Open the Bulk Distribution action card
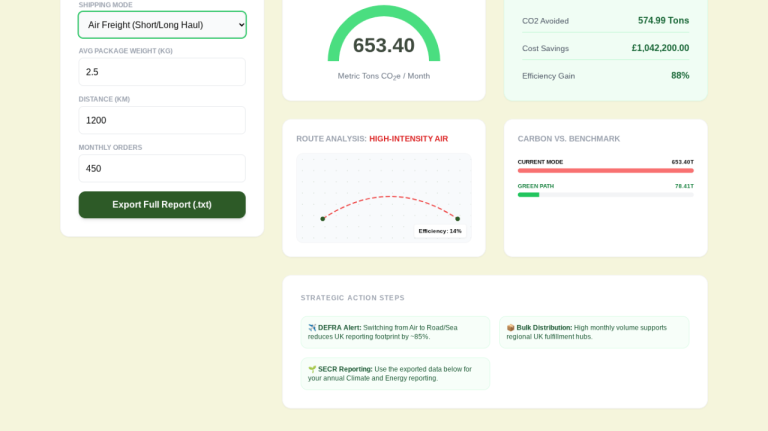The height and width of the screenshot is (431, 768). pyautogui.click(x=594, y=332)
